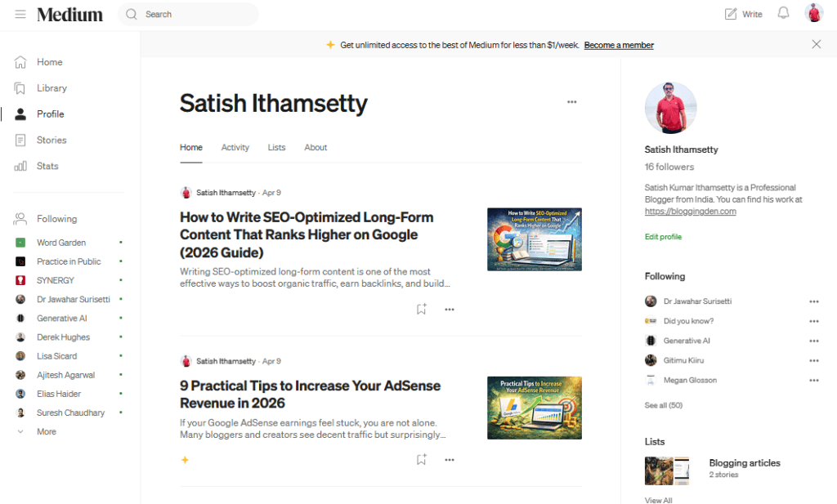This screenshot has height=504, width=837.
Task: Click the Profile person icon in sidebar
Action: [x=20, y=114]
